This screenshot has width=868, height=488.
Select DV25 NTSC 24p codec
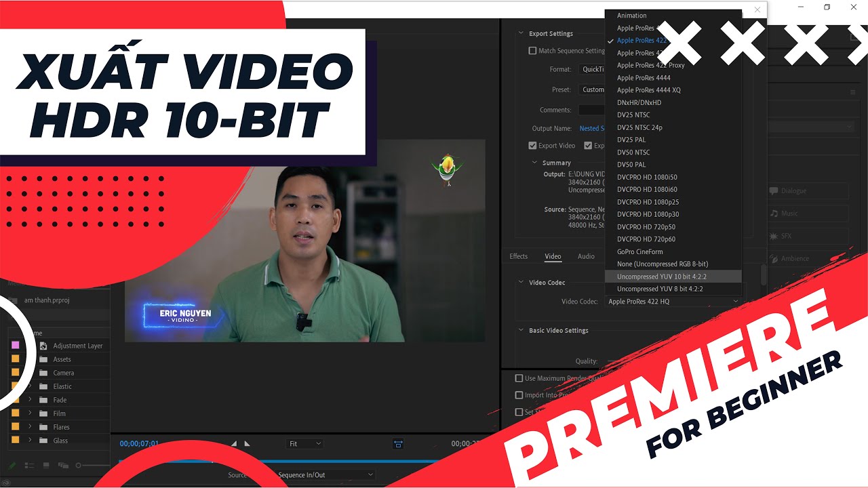point(673,127)
